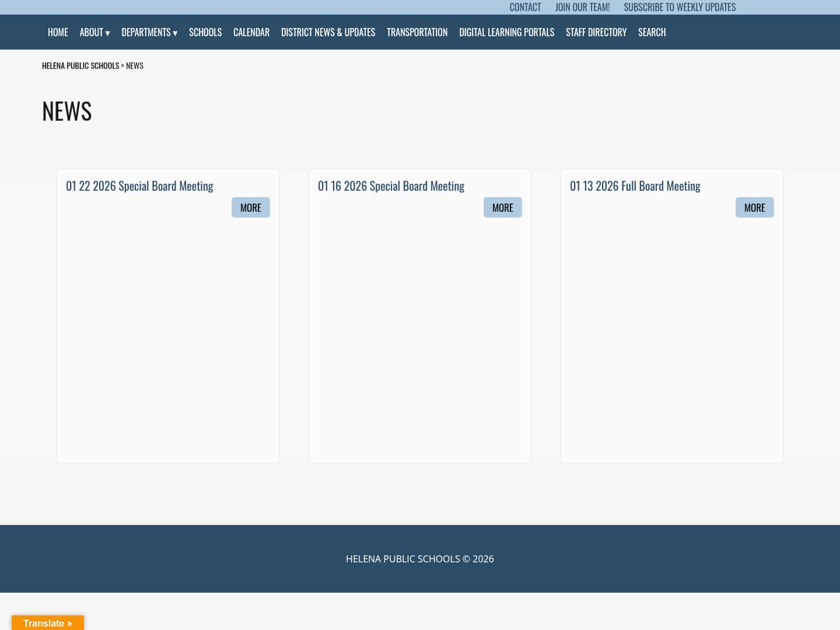Open the TRANSPORTATION section
Screen dimensions: 840x630
416,32
